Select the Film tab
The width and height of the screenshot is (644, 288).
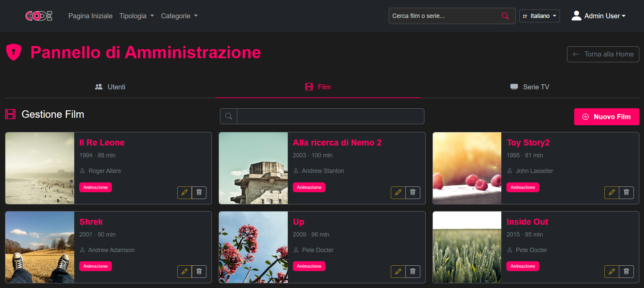pos(318,87)
